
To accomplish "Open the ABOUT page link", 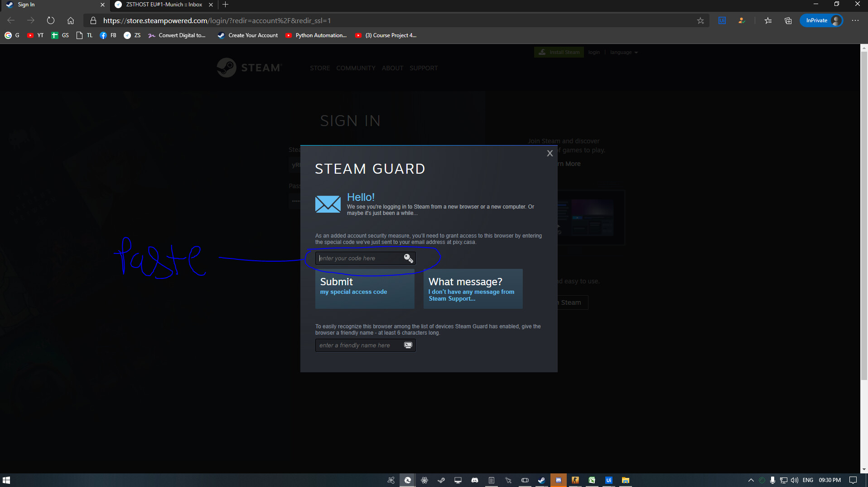I will point(392,68).
